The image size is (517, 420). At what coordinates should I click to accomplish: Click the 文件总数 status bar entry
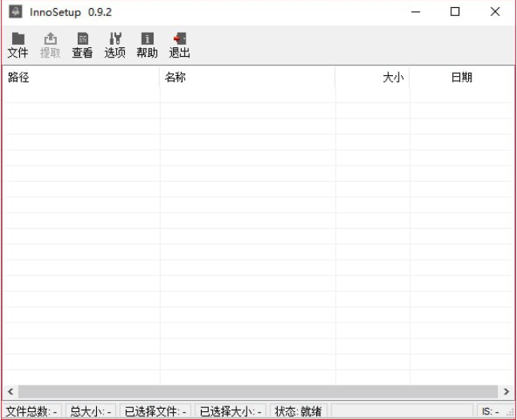pyautogui.click(x=32, y=411)
